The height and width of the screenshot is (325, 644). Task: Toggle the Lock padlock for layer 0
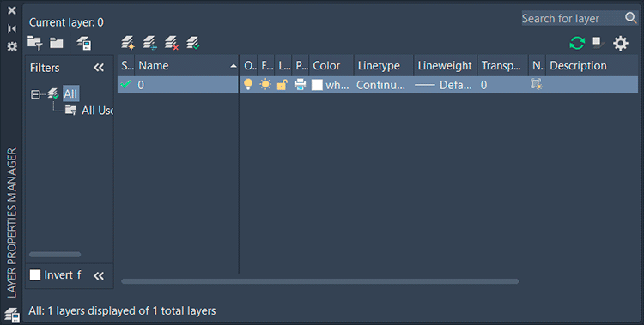coord(283,85)
